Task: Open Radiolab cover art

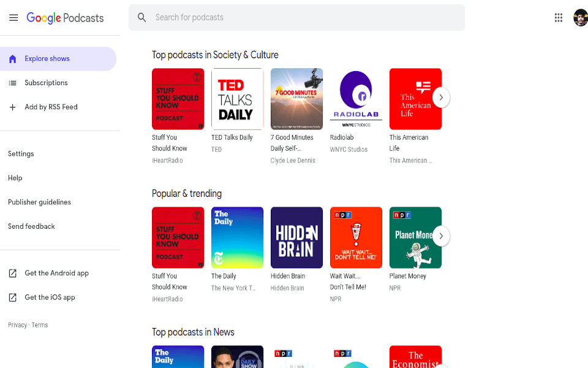Action: point(356,99)
